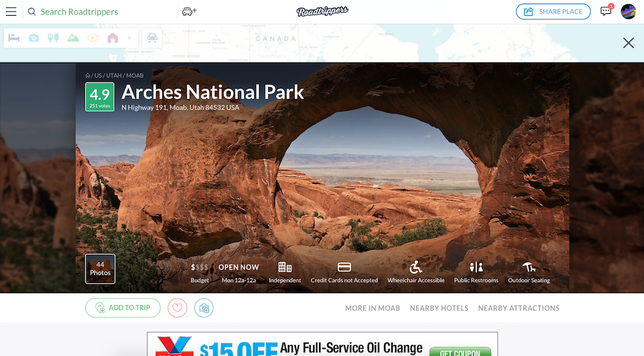Open the user profile avatar menu
Viewport: 644px width, 356px height.
click(x=628, y=11)
